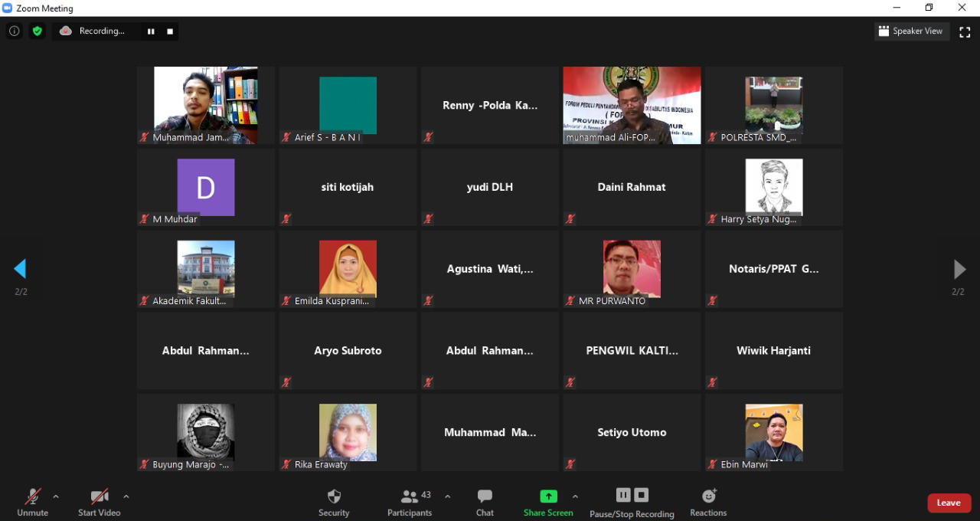Pause recording in top recording bar
Viewport: 980px width, 521px height.
point(151,31)
